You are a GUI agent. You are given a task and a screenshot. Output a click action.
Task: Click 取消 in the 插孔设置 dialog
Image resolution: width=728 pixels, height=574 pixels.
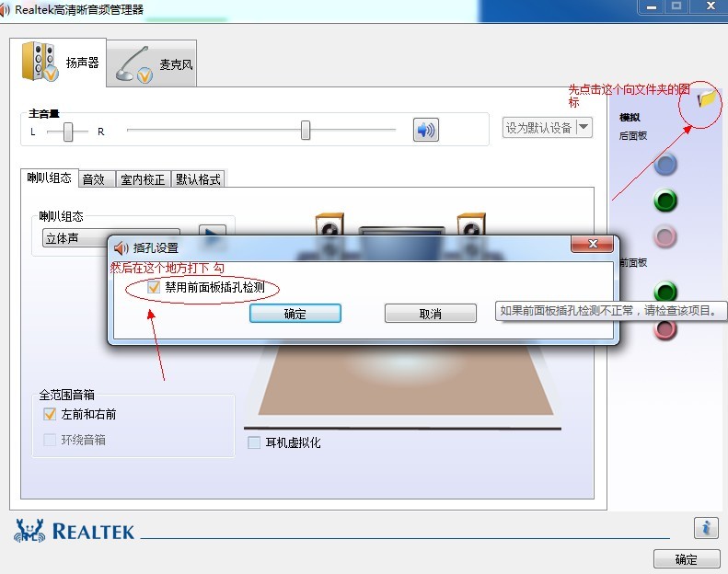pyautogui.click(x=431, y=314)
